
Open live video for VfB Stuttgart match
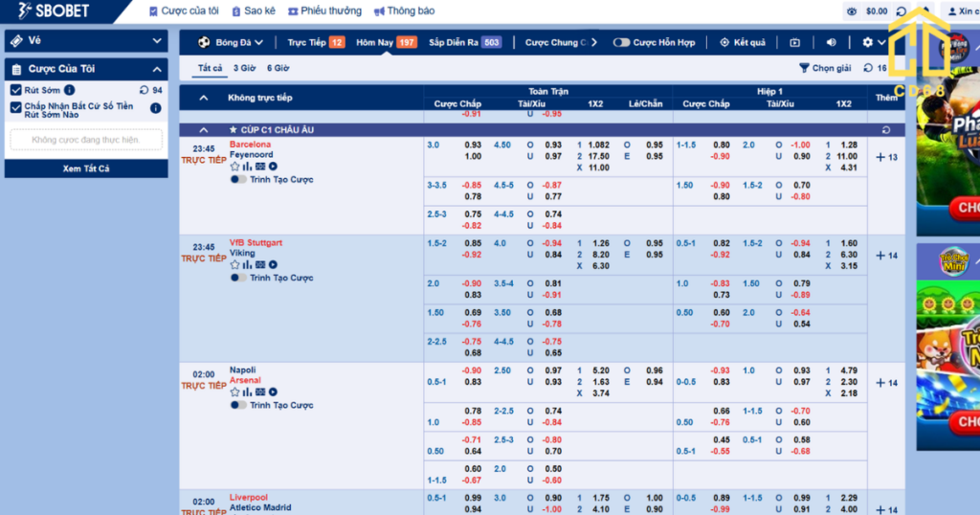tap(273, 265)
